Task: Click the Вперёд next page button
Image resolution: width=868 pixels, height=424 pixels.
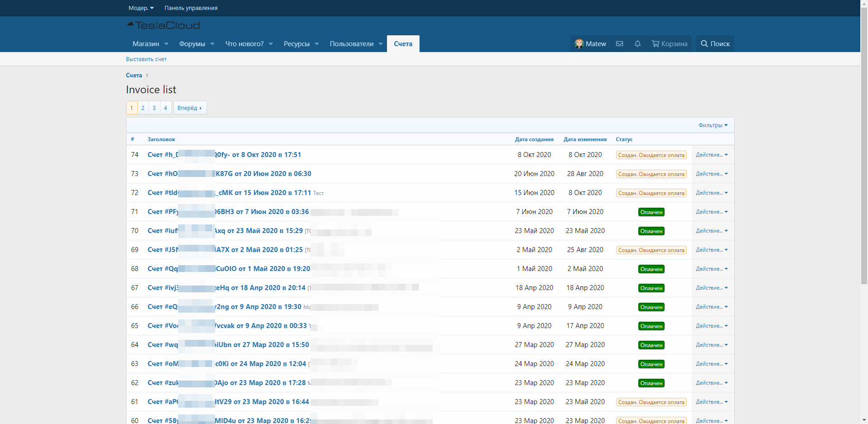Action: click(189, 108)
